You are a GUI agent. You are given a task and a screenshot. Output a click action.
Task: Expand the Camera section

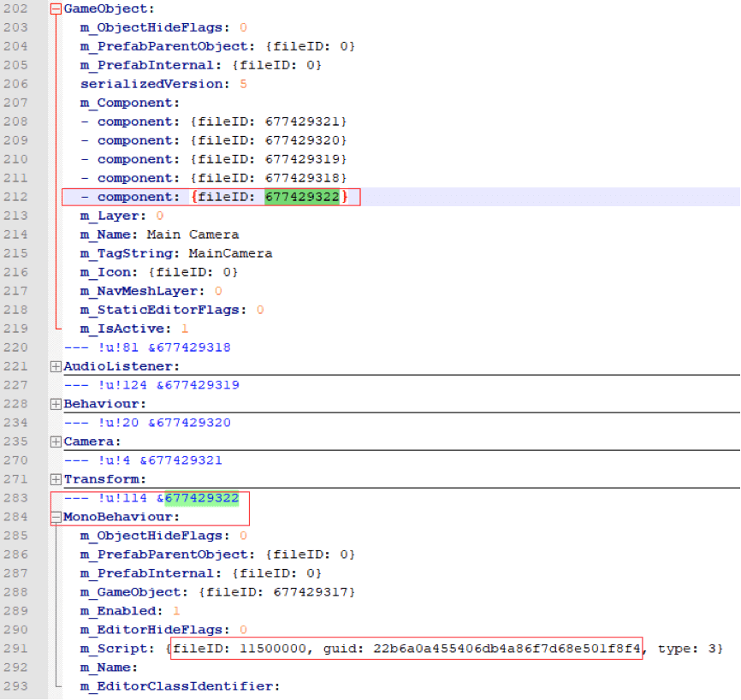click(x=55, y=441)
